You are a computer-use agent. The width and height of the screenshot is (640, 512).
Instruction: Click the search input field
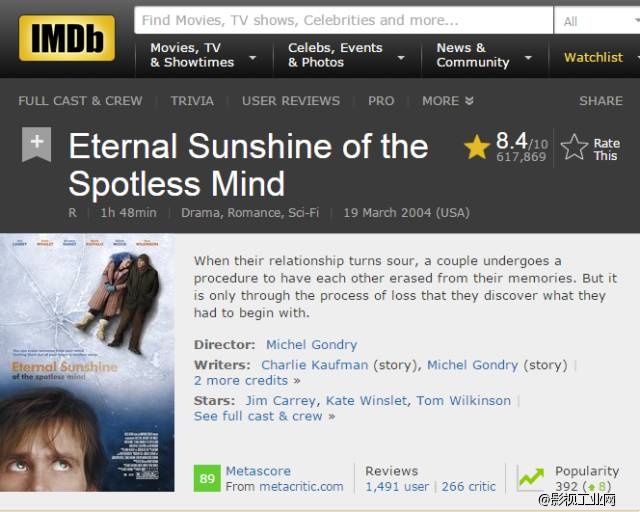(x=343, y=20)
